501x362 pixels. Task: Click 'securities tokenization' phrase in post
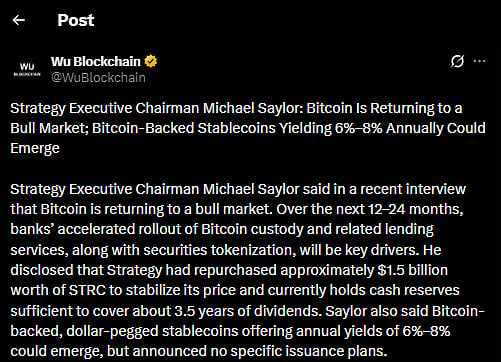click(219, 250)
